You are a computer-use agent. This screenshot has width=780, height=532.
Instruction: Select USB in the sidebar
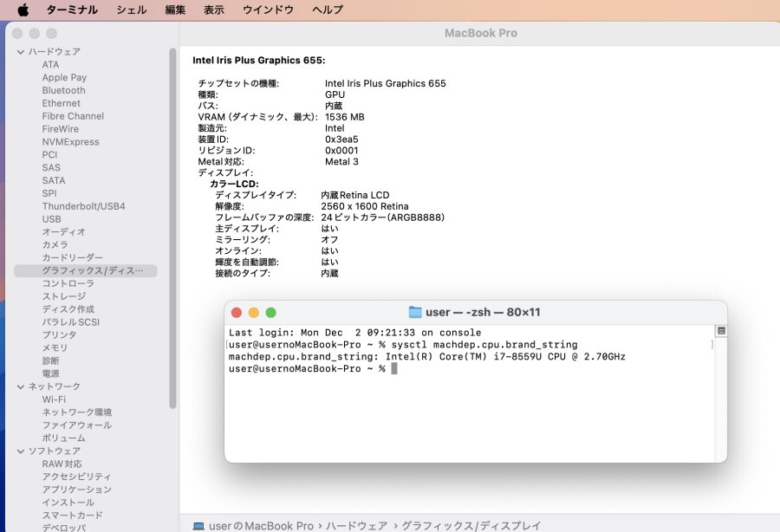click(52, 219)
